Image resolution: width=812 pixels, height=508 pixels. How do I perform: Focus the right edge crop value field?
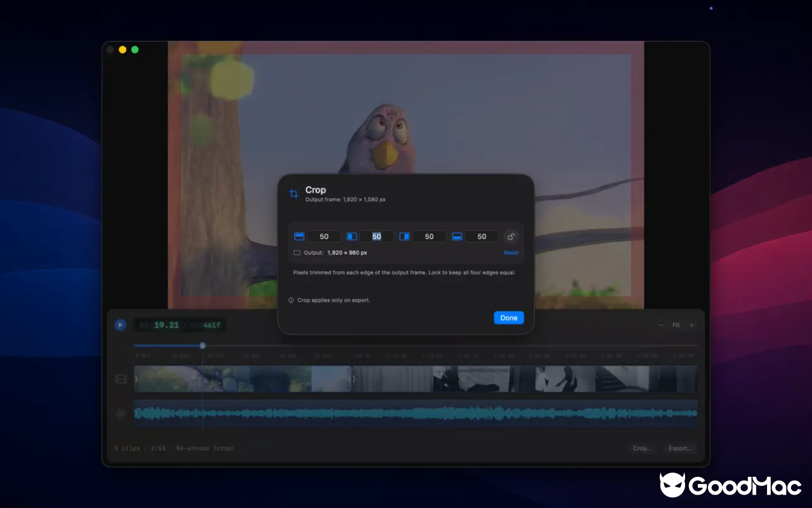pos(429,236)
